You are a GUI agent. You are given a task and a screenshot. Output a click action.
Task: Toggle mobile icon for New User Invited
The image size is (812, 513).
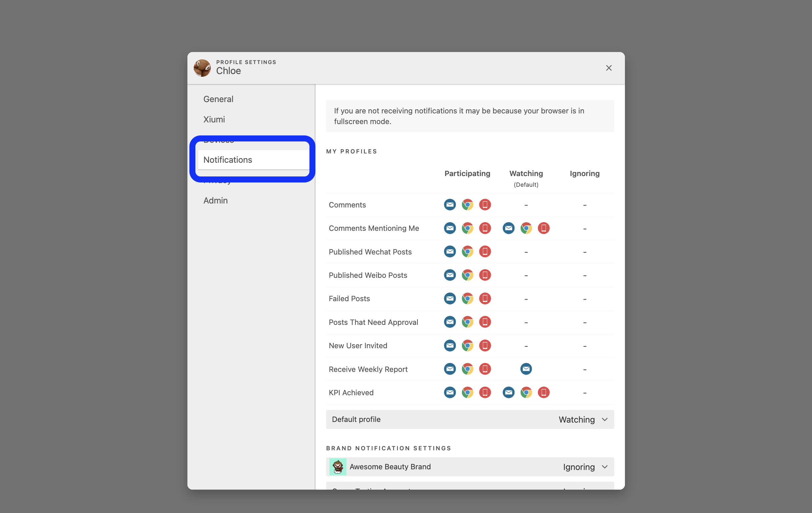pos(485,346)
